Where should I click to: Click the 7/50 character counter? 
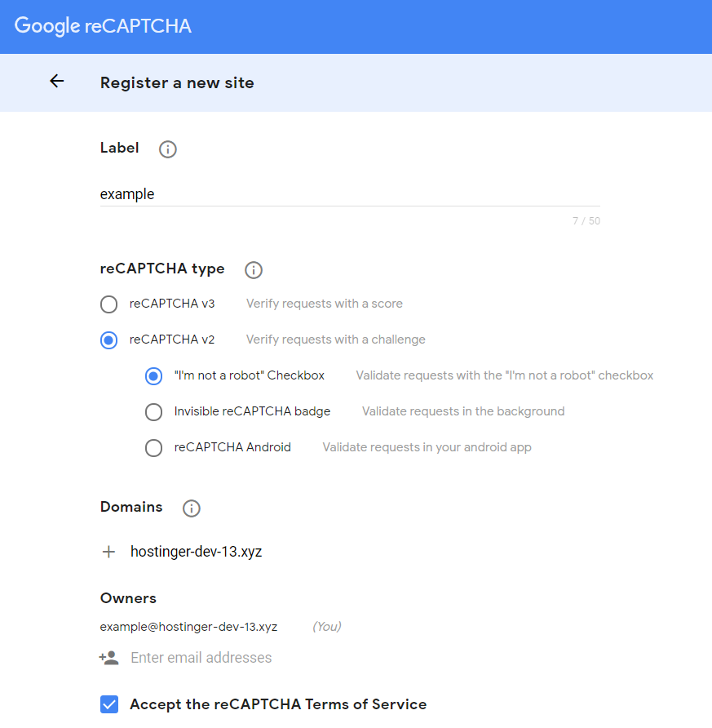click(586, 220)
